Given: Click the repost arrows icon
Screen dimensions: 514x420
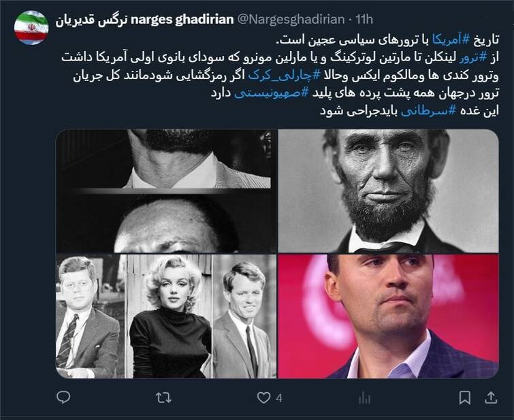Looking at the screenshot, I should [163, 398].
